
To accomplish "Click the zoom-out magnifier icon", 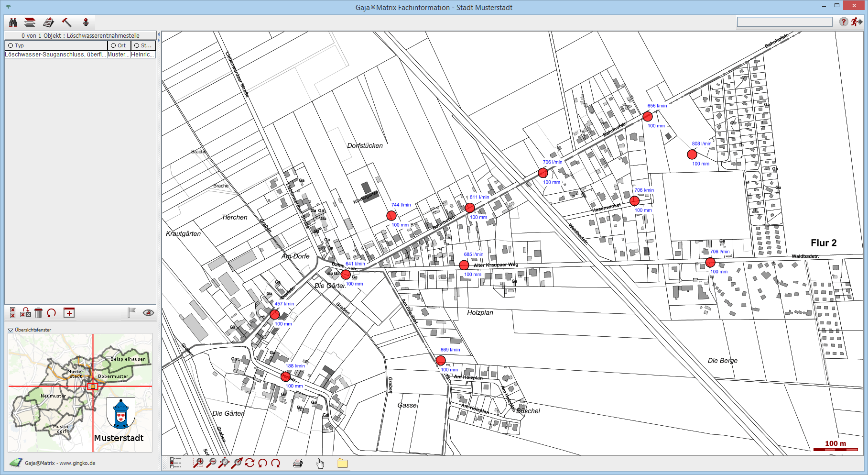I will click(x=211, y=463).
